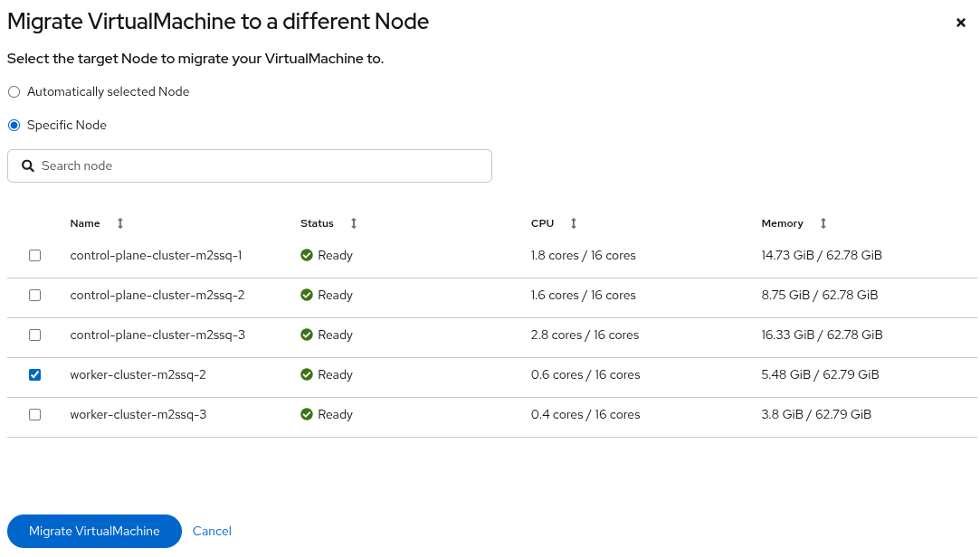Click Ready check icon for worker-cluster-m2ssq-3
Screen dimensions: 980x557
pos(307,415)
